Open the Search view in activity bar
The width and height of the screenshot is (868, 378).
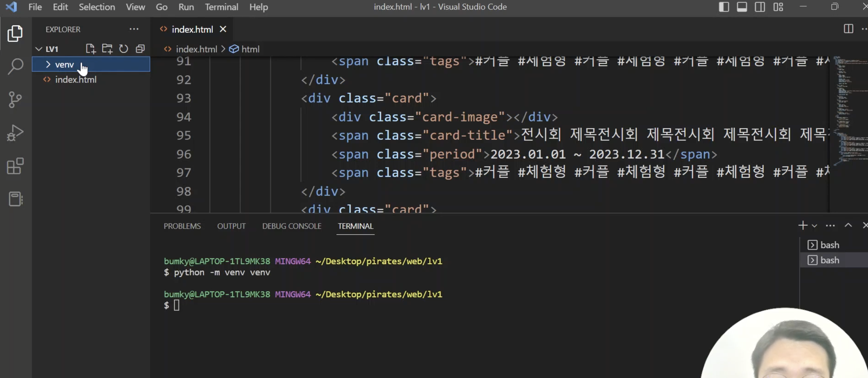pos(15,66)
